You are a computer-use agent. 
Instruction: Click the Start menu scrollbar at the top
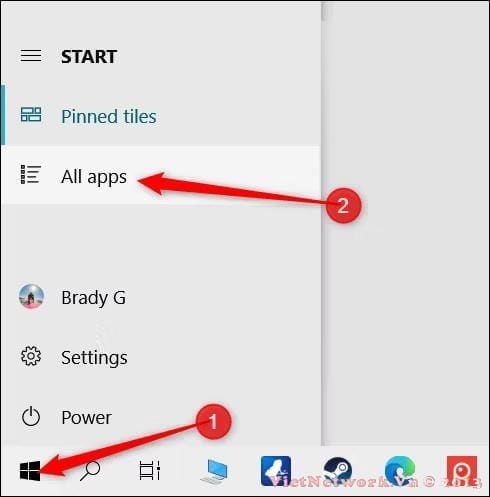[x=324, y=11]
